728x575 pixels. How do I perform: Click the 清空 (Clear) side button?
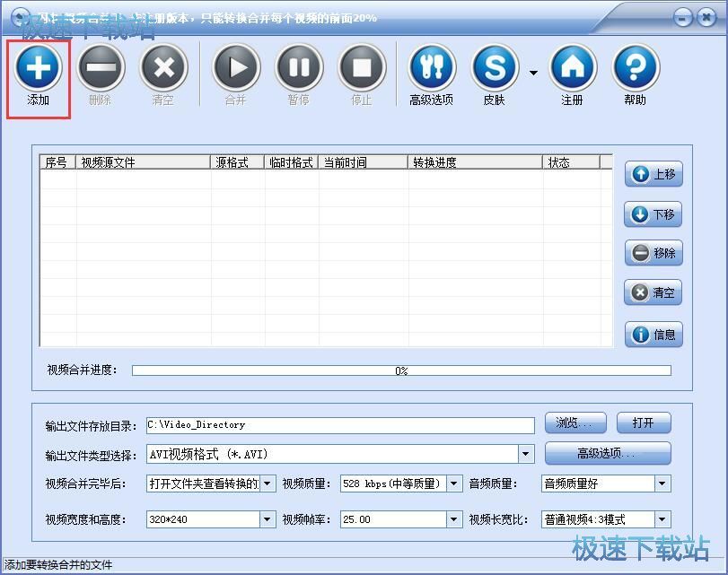(653, 292)
